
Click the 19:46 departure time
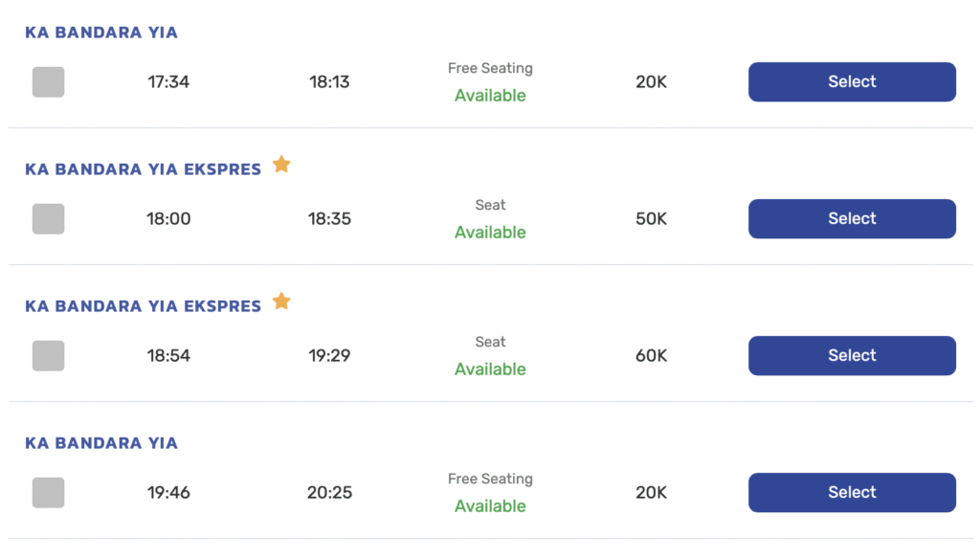pos(168,493)
